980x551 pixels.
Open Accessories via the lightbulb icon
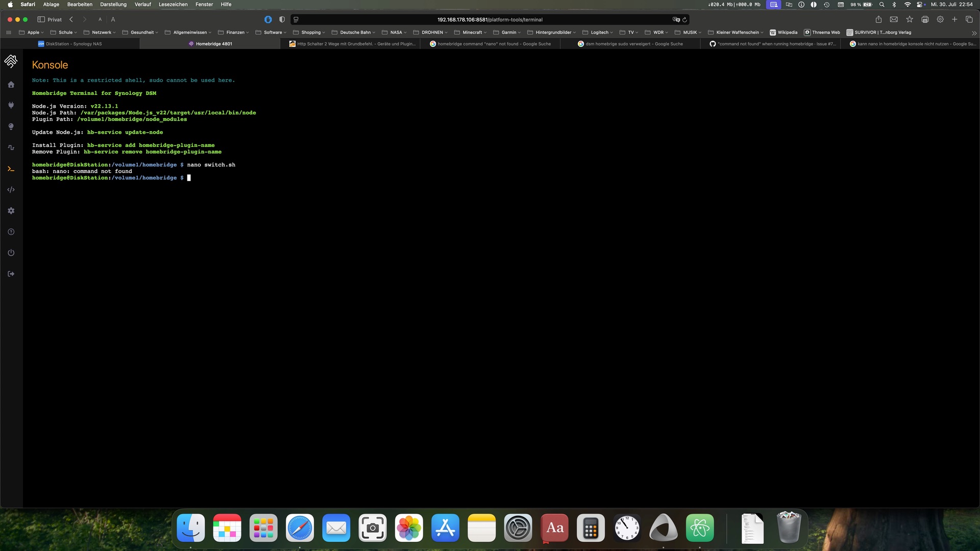11,127
